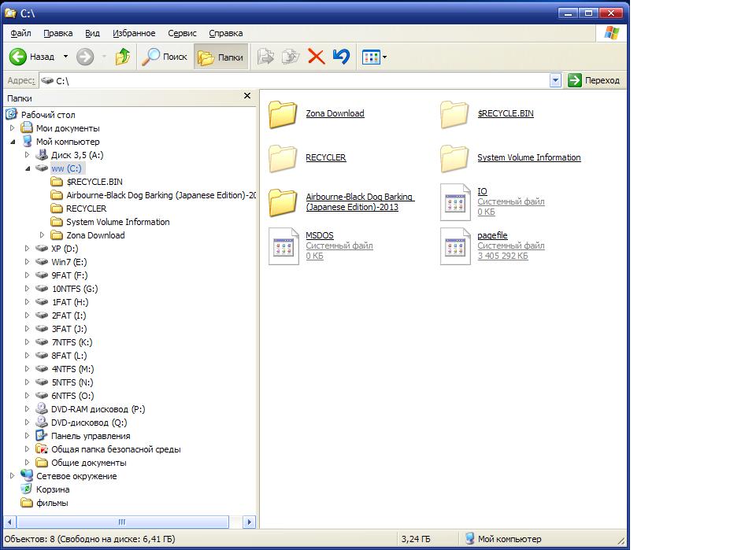
Task: Open the Справка menu
Action: [226, 33]
